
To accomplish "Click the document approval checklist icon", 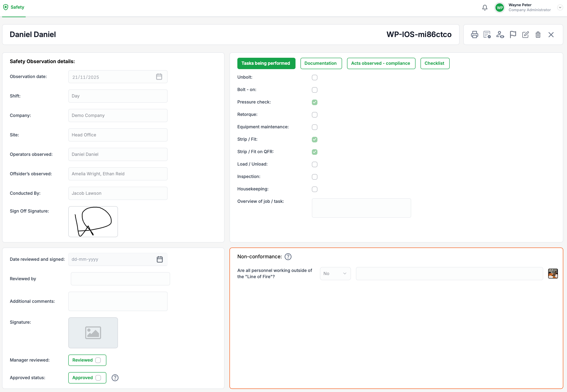I will (x=487, y=35).
